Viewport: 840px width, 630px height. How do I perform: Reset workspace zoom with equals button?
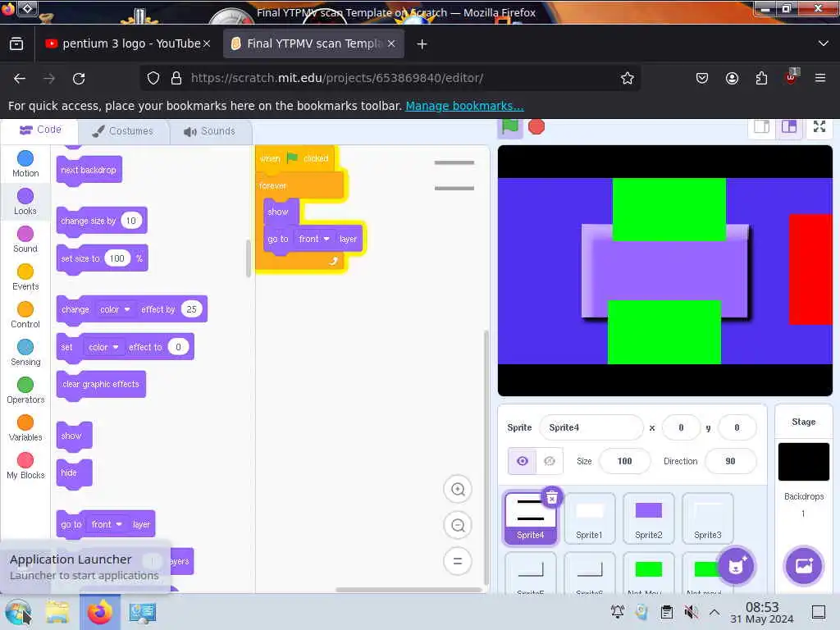tap(458, 561)
